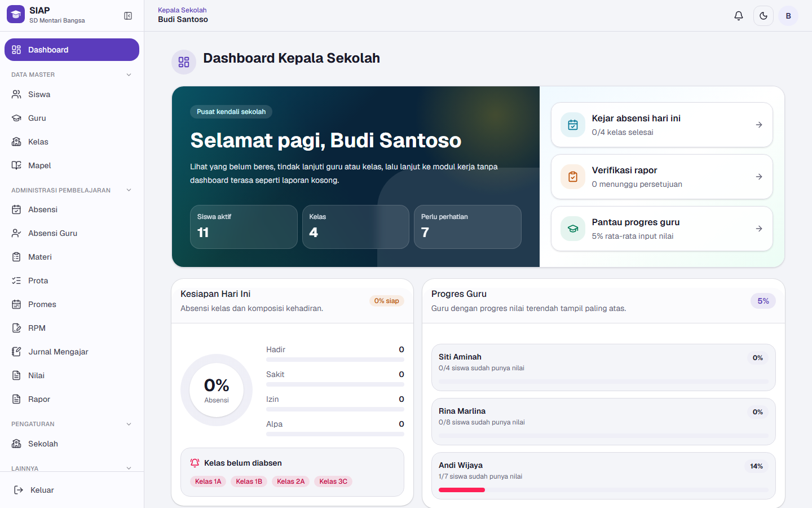The height and width of the screenshot is (508, 812).
Task: Click the Perlu perhatian 7 stat box
Action: coord(467,227)
